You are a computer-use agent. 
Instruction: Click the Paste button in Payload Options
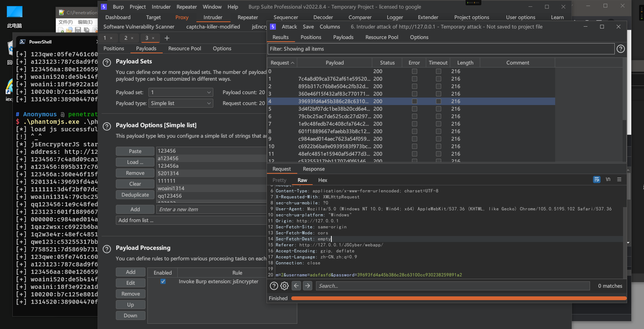pos(135,151)
